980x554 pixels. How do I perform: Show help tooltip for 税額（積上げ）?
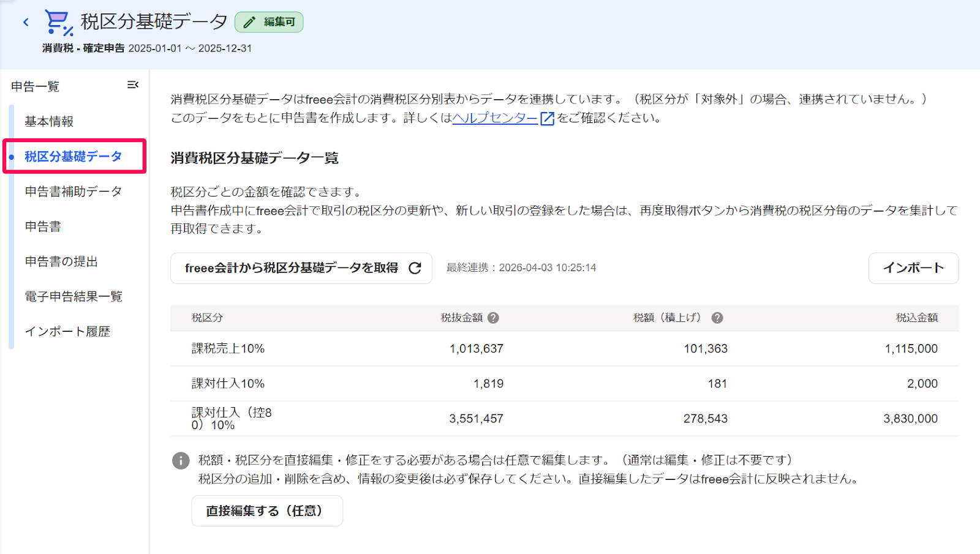[x=717, y=318]
